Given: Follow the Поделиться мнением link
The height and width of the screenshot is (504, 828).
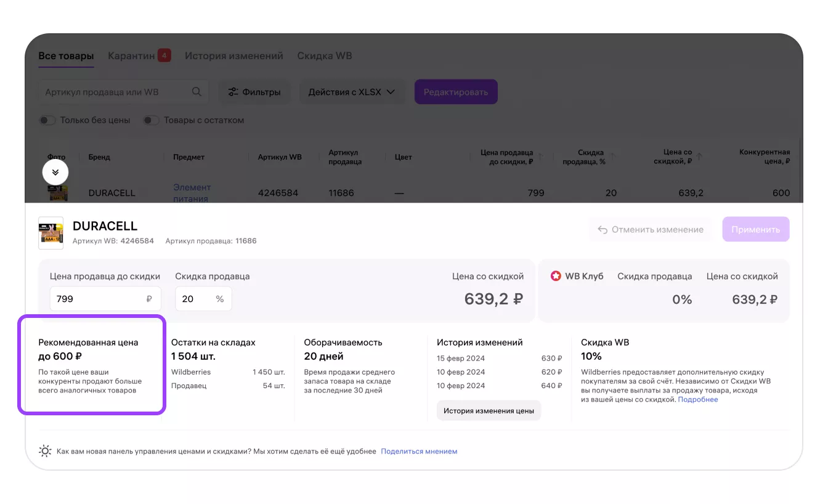Looking at the screenshot, I should coord(419,451).
